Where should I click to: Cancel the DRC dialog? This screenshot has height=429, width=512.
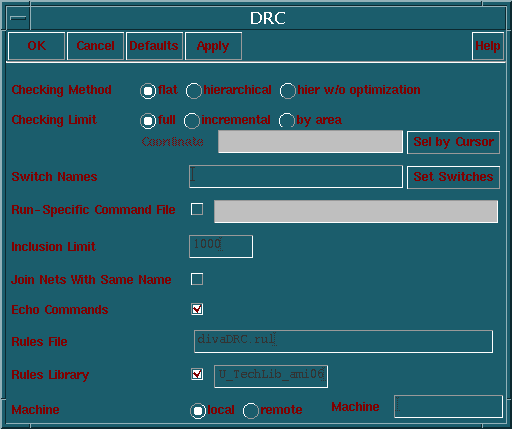(95, 46)
